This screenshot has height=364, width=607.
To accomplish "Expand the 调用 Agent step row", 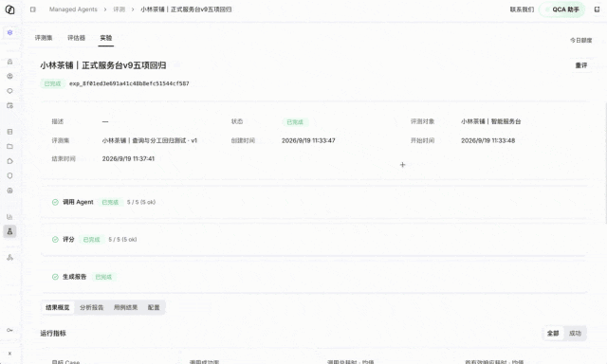I will click(315, 202).
